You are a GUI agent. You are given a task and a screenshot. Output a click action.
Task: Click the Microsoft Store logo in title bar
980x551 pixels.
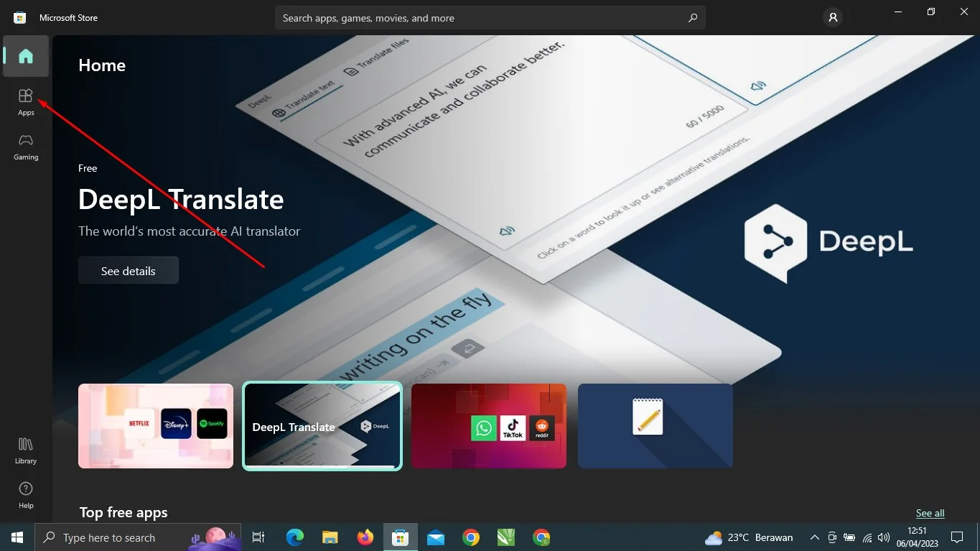pyautogui.click(x=20, y=18)
